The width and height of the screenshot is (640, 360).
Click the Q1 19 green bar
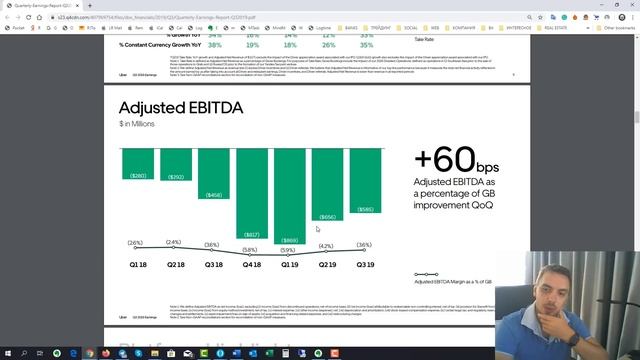coord(290,196)
